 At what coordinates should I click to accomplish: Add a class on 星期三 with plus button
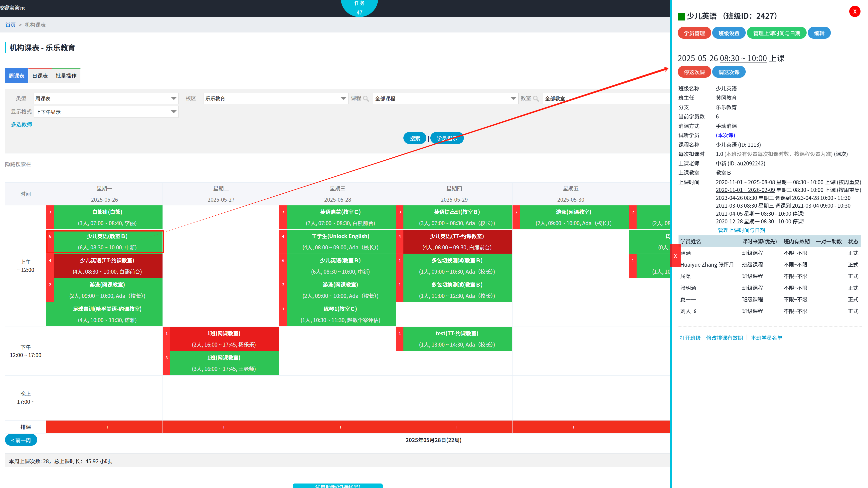point(337,427)
